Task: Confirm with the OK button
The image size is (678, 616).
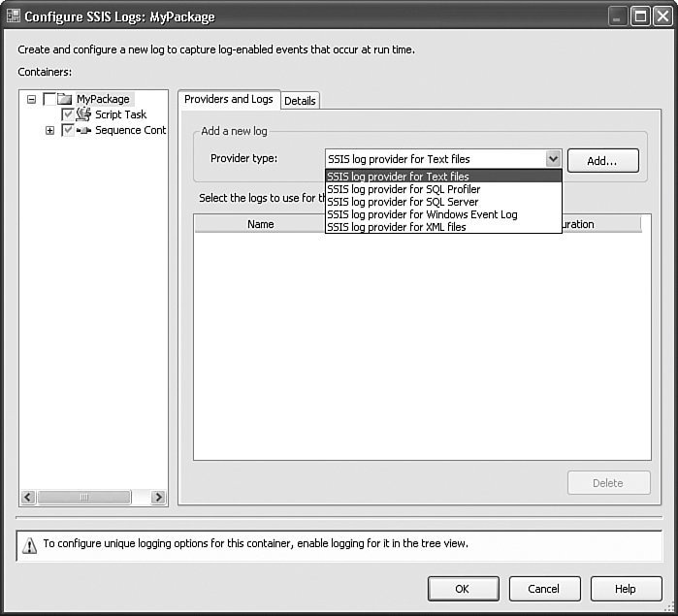Action: point(463,589)
